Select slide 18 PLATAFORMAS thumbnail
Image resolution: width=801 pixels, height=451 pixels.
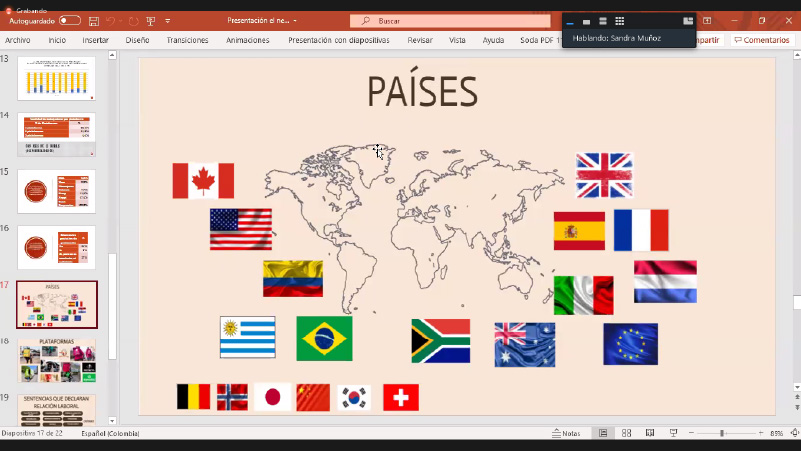57,360
